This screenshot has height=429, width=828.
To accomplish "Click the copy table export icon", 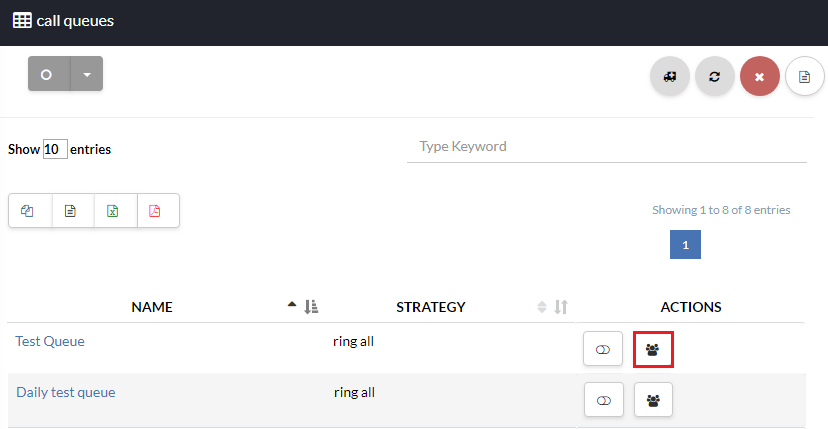I will point(29,211).
